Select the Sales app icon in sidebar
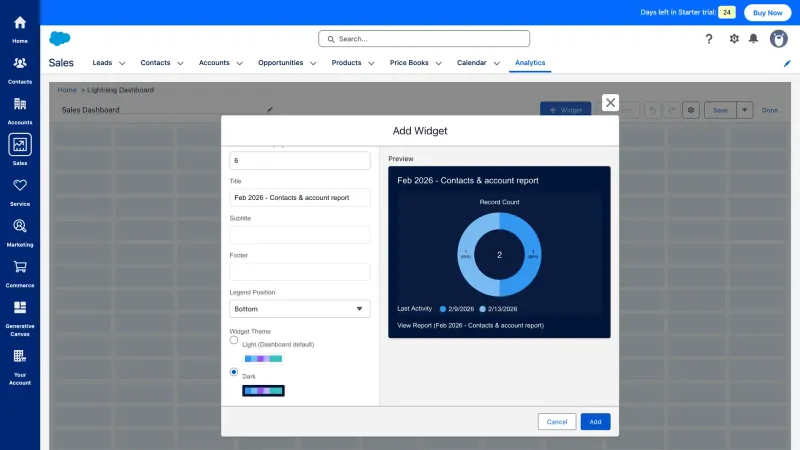800x450 pixels. coord(20,145)
